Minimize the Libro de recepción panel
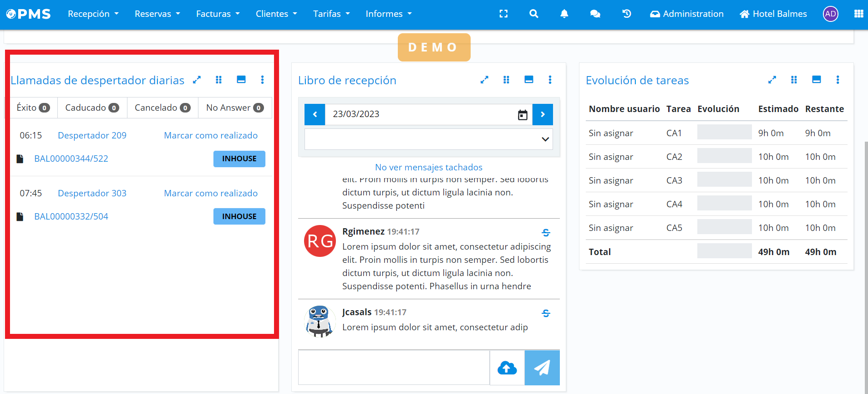The image size is (868, 394). click(x=528, y=80)
